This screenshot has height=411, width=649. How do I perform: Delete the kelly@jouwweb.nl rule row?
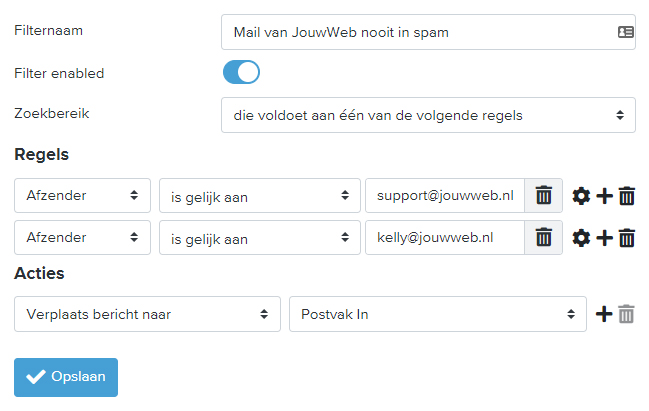pos(627,238)
